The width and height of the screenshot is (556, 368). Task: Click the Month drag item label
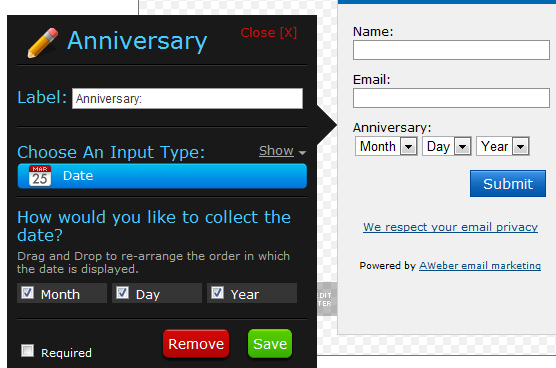[60, 294]
